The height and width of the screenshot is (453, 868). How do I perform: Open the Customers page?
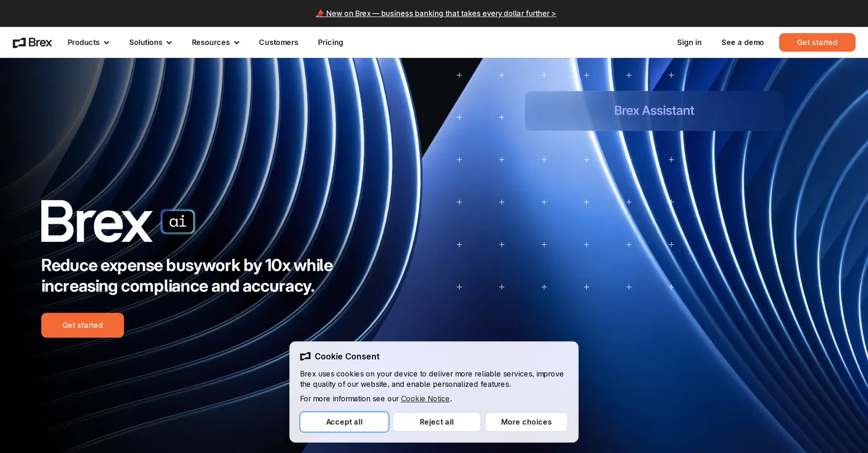click(279, 42)
